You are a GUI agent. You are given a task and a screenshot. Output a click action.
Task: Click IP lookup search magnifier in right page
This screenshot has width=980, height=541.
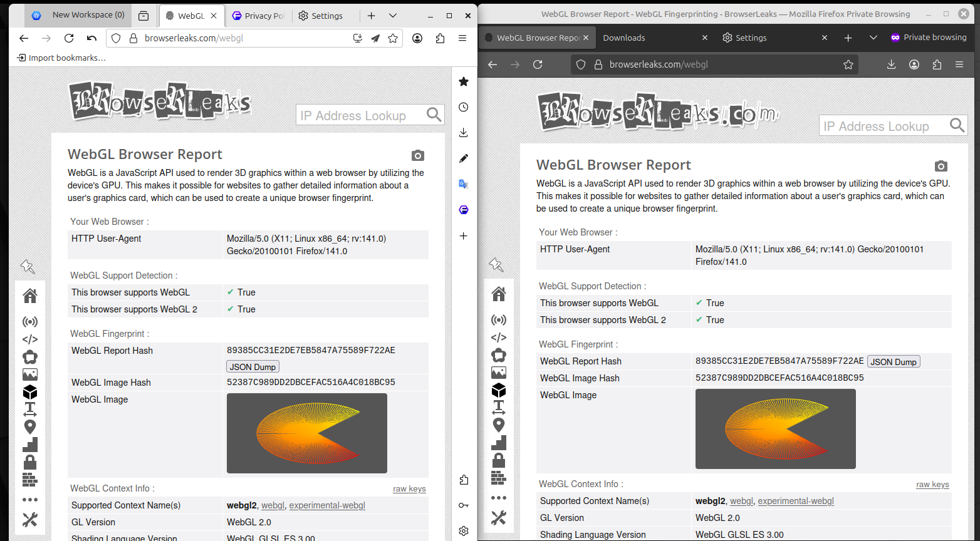coord(957,125)
